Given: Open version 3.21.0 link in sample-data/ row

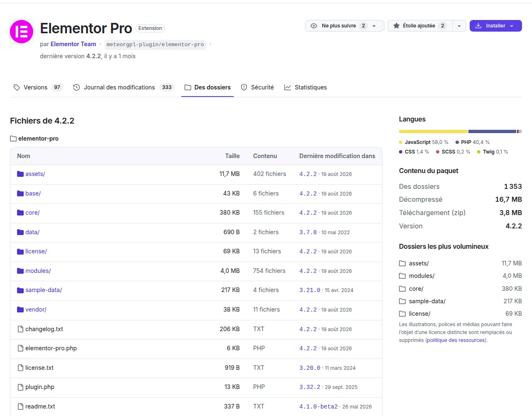Looking at the screenshot, I should (x=310, y=290).
